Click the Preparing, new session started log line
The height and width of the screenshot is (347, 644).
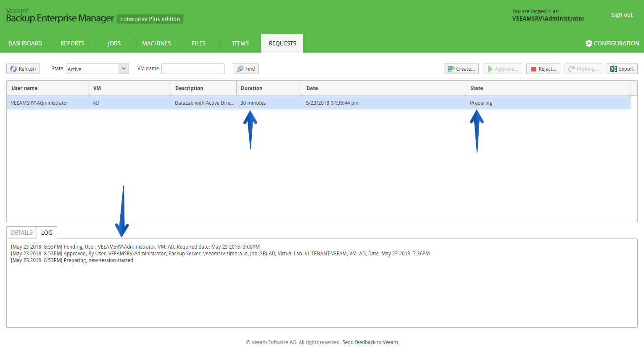point(73,260)
